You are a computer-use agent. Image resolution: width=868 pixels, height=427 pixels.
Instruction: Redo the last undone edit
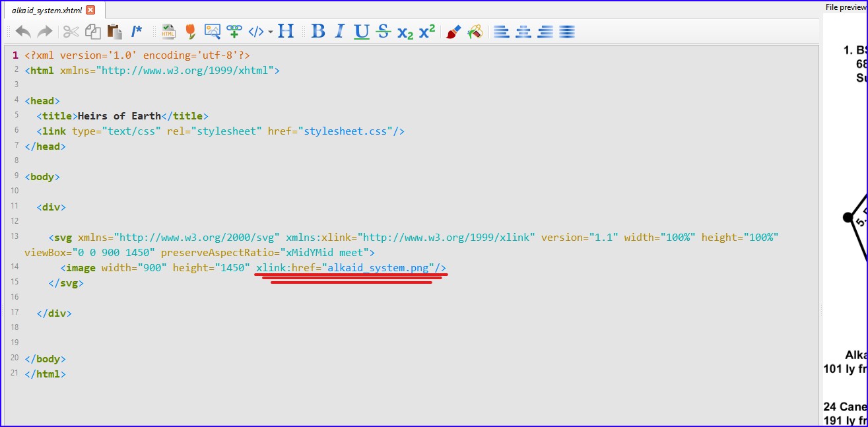45,31
